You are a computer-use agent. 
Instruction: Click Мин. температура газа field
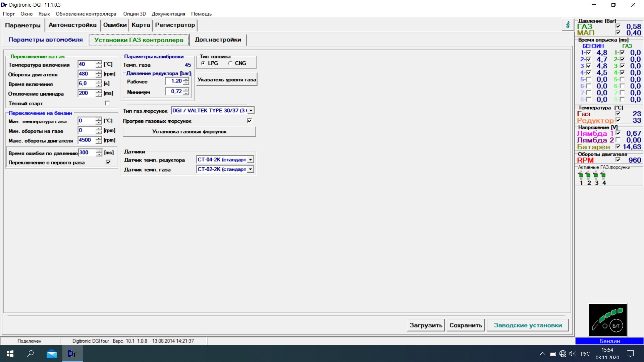[x=87, y=121]
